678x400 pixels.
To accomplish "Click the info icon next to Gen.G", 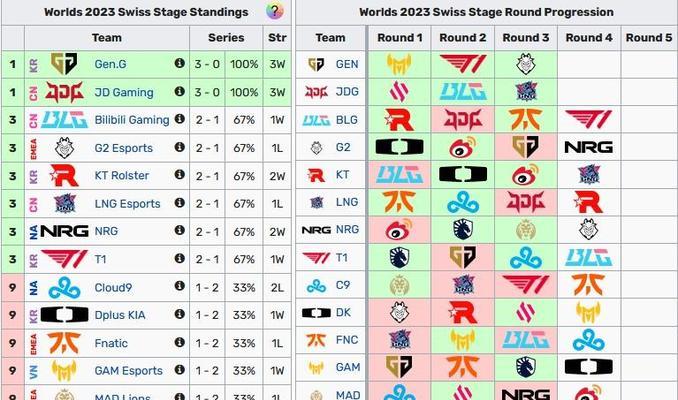I will coord(179,63).
